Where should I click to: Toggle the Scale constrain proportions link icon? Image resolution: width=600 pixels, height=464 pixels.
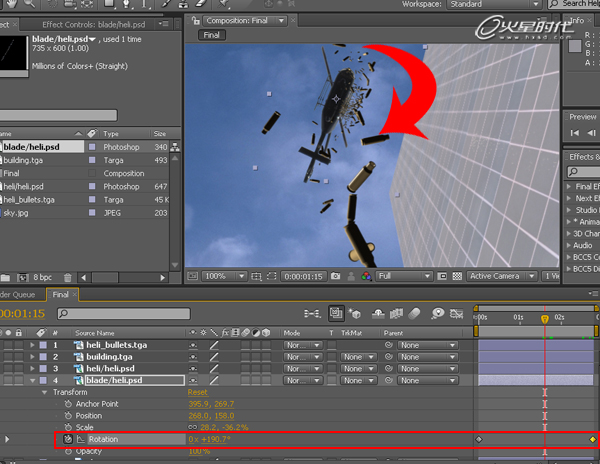[x=192, y=427]
